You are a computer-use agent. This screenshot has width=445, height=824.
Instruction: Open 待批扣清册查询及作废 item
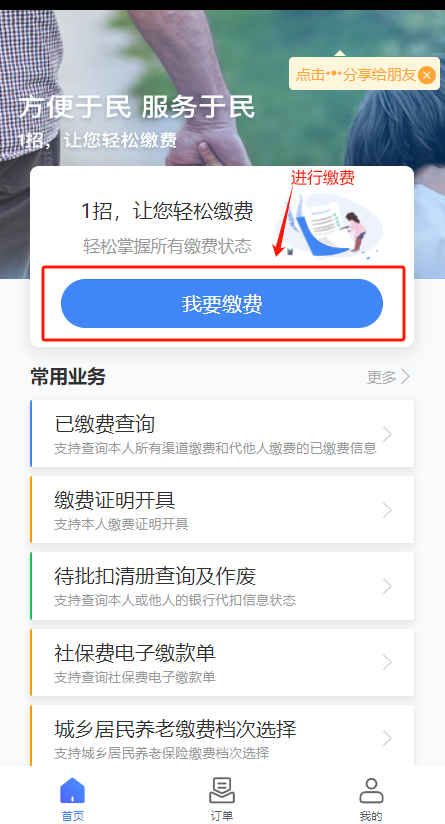(x=222, y=586)
